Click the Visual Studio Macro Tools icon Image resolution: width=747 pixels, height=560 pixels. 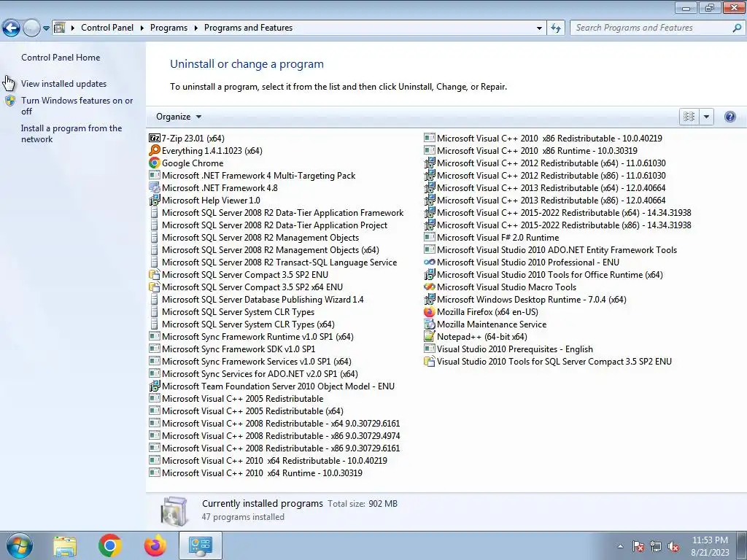(x=429, y=287)
